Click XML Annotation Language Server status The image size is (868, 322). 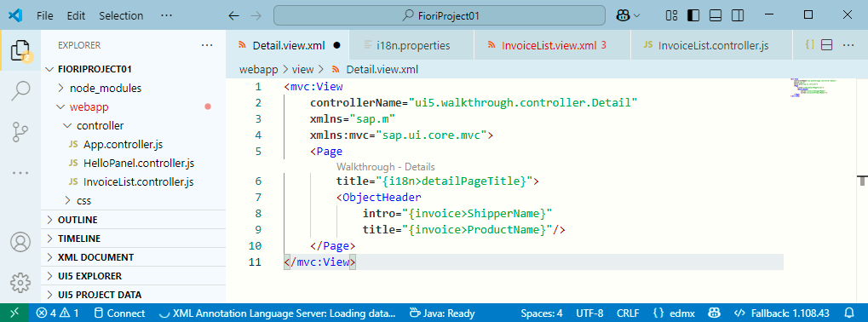click(278, 313)
